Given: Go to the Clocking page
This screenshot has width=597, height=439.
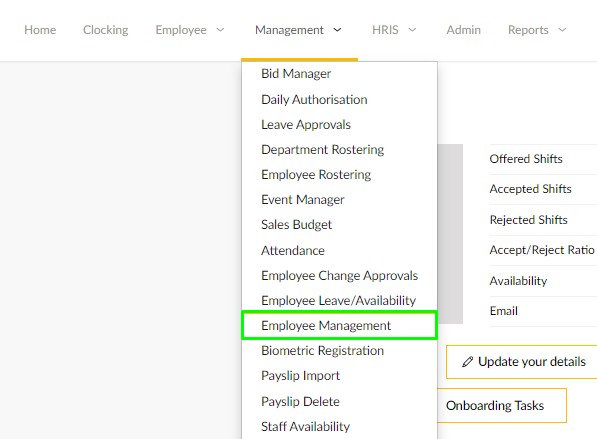Looking at the screenshot, I should [x=105, y=30].
